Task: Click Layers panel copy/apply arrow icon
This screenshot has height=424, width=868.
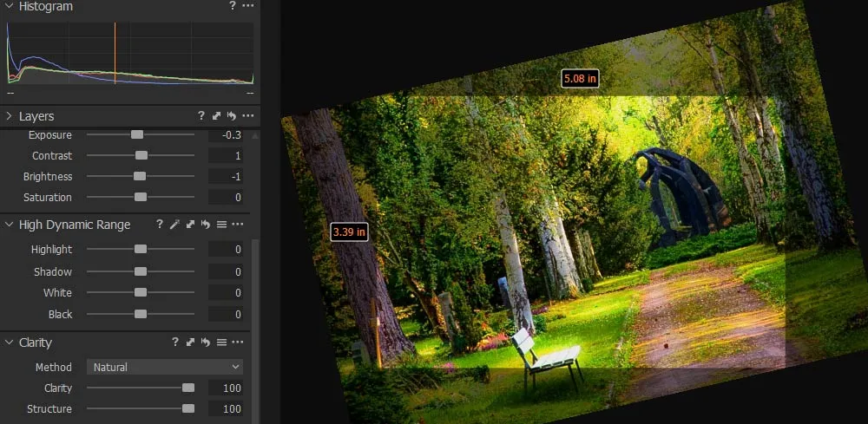Action: pyautogui.click(x=216, y=116)
